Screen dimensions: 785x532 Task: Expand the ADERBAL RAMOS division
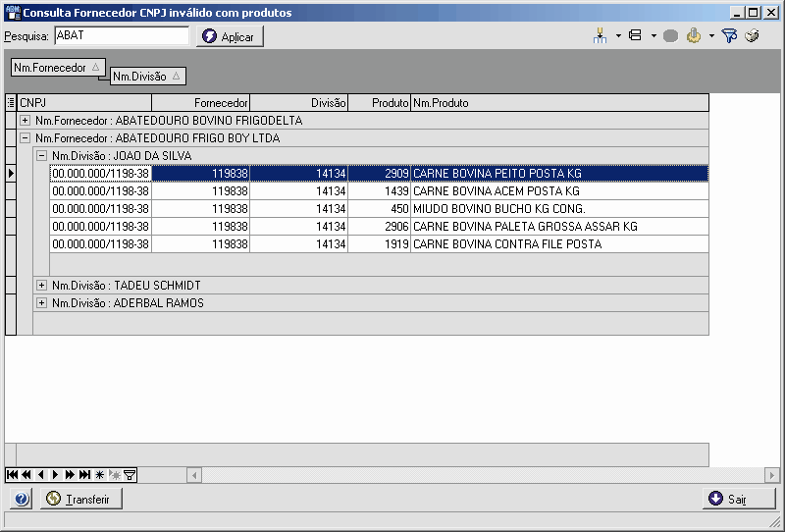click(41, 302)
